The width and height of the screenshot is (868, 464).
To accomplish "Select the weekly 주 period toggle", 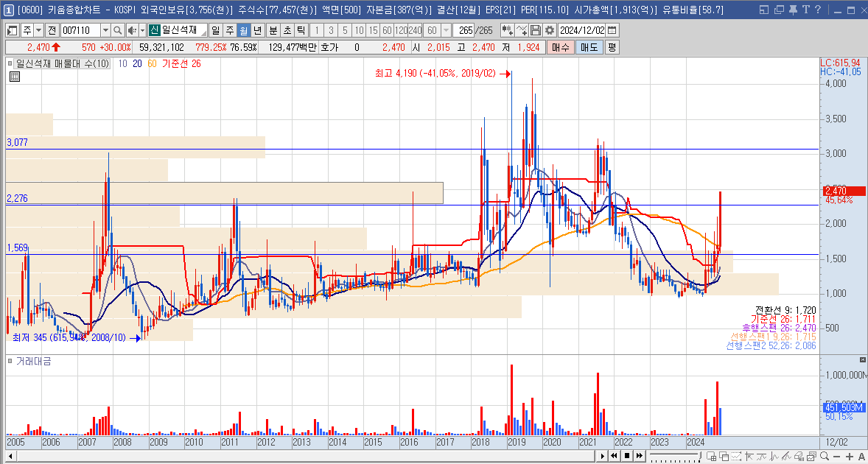I will [229, 30].
